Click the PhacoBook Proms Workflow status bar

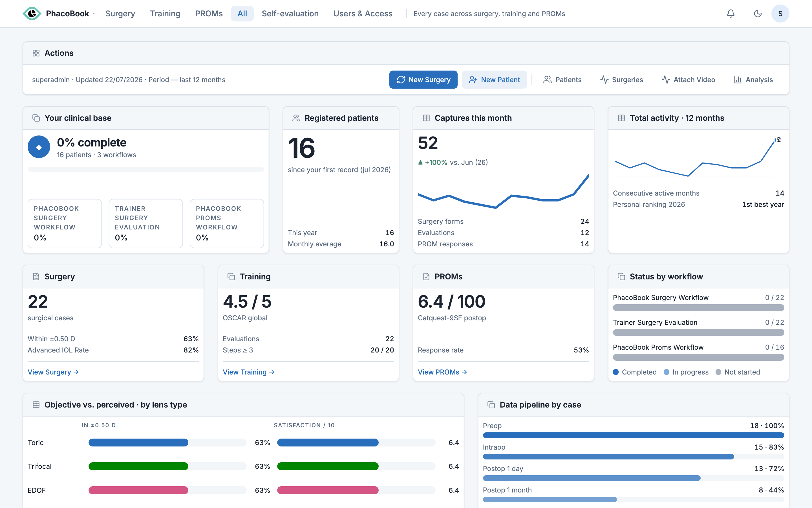pos(698,357)
